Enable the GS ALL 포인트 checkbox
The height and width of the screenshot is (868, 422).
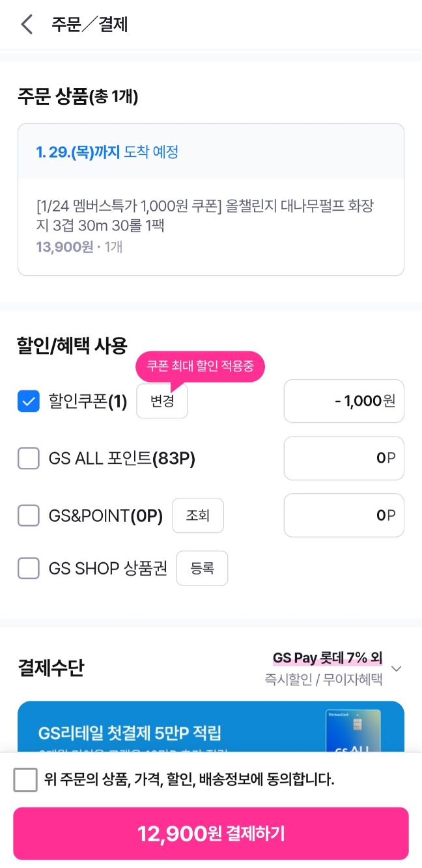click(29, 459)
